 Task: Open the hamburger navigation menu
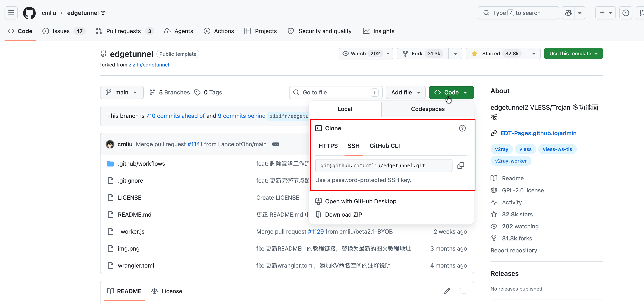pyautogui.click(x=11, y=13)
